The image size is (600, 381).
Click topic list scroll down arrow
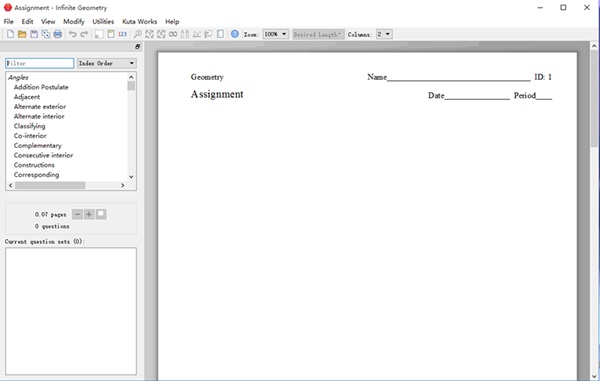coord(131,177)
